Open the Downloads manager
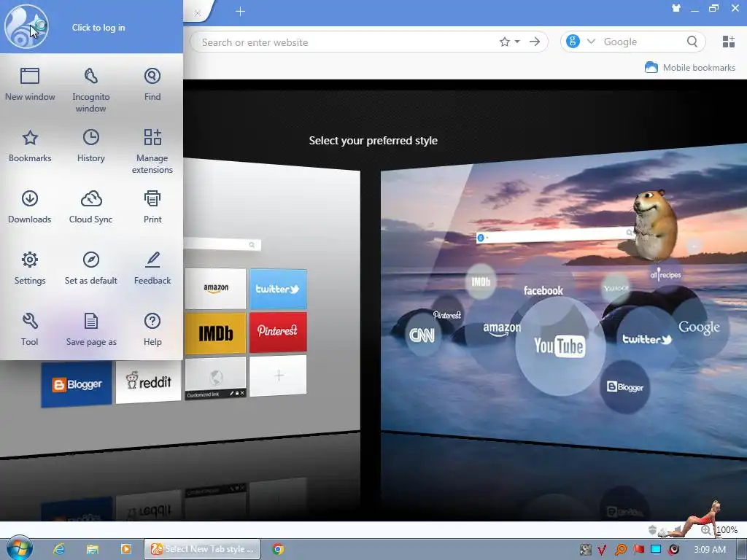The height and width of the screenshot is (560, 747). (x=29, y=207)
